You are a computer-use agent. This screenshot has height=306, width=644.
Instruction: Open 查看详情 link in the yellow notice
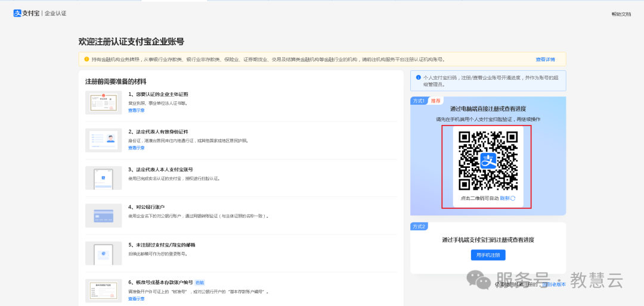coord(545,60)
